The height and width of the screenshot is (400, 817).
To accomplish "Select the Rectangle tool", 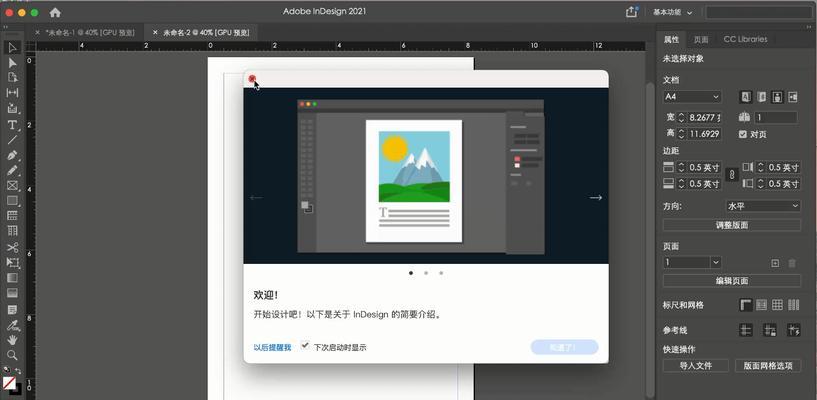I will (x=13, y=201).
